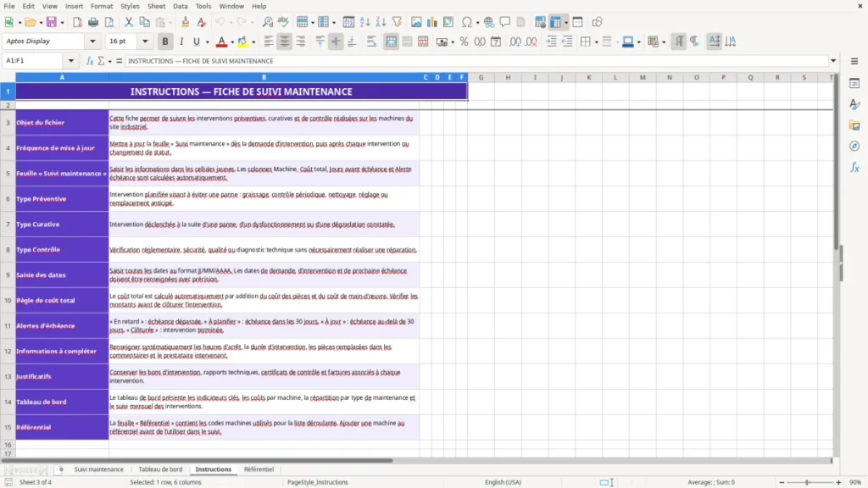Click Sort Ascending icon
Viewport: 868px width, 488px height.
tap(364, 22)
